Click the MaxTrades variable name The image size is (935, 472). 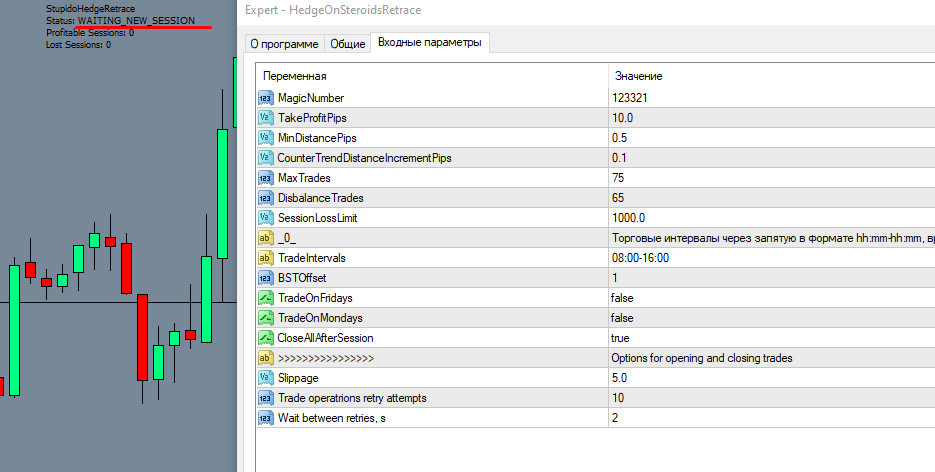pyautogui.click(x=304, y=178)
